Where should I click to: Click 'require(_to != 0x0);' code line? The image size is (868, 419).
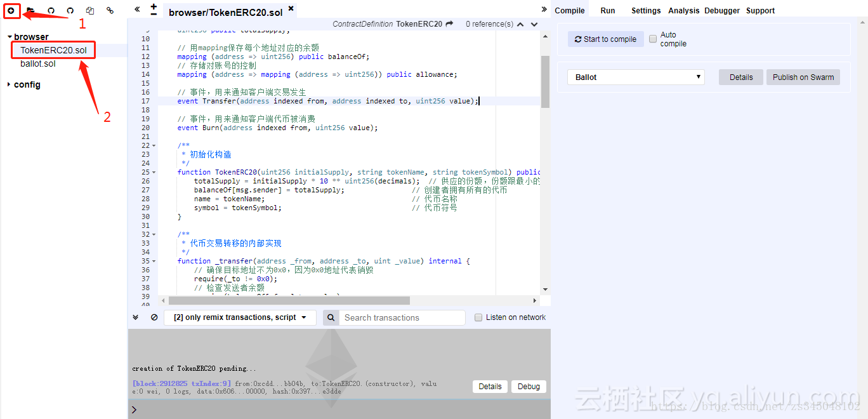pyautogui.click(x=235, y=279)
